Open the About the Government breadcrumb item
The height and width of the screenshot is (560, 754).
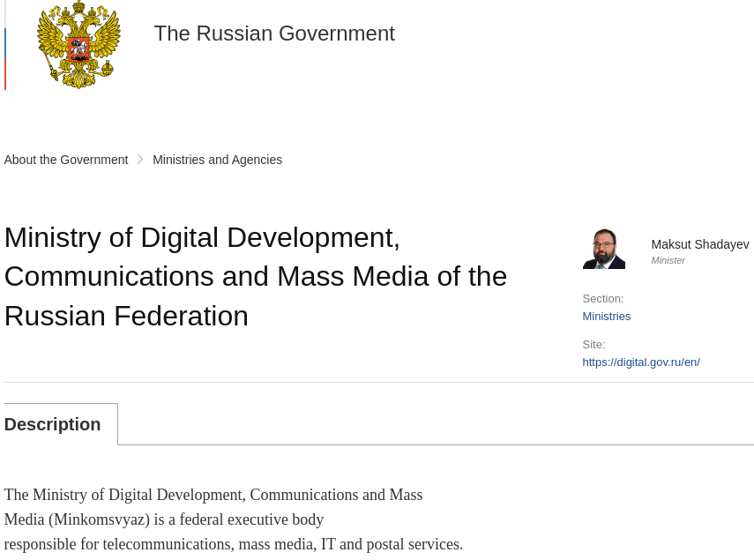(65, 160)
